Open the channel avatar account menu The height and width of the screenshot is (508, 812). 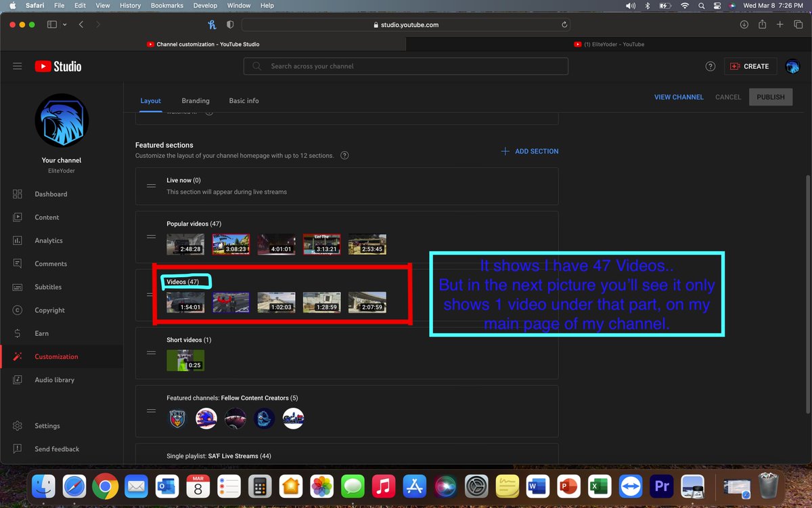click(792, 66)
